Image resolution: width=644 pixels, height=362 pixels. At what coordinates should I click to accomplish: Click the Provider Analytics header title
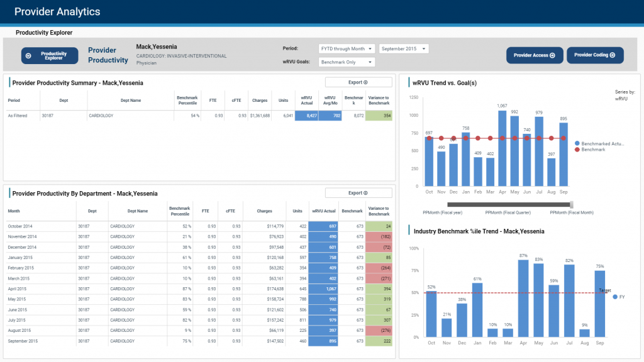click(x=57, y=11)
